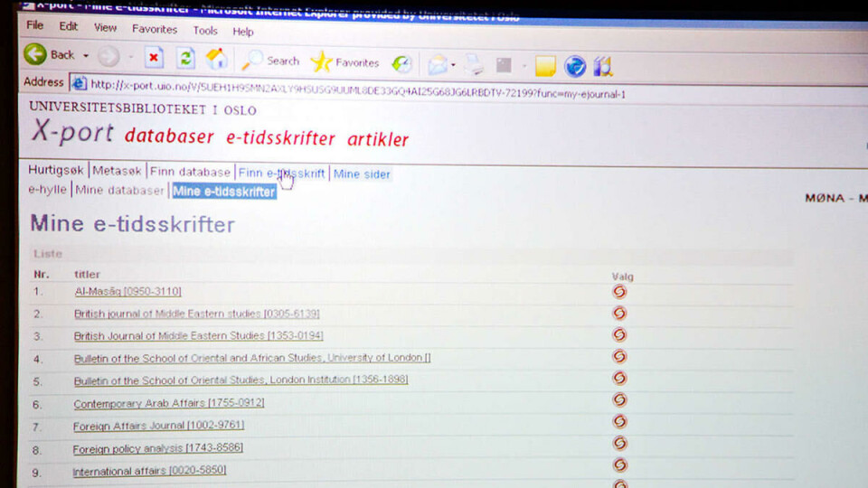The height and width of the screenshot is (488, 868).
Task: Go back with the green Back arrow
Action: point(35,54)
